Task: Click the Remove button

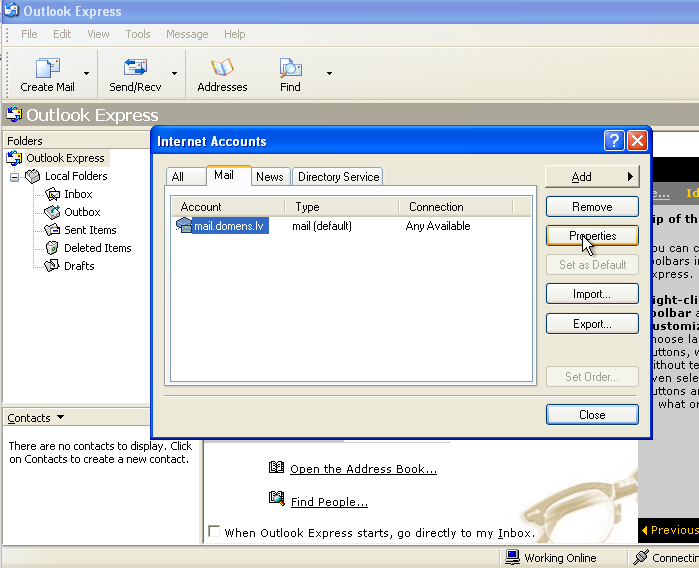Action: point(592,207)
